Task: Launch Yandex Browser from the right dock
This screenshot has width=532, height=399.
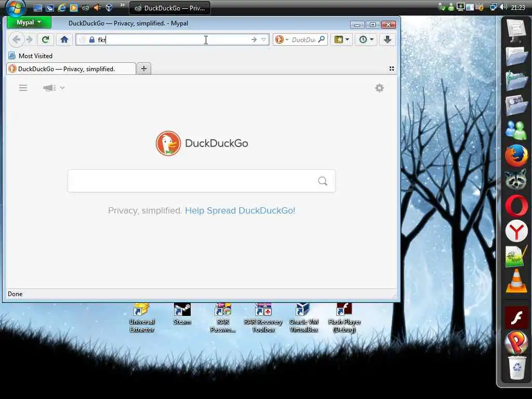Action: (x=516, y=231)
